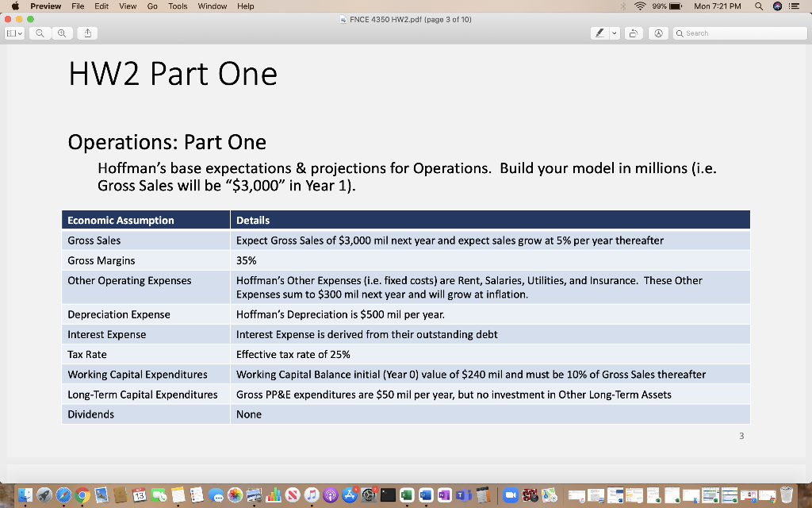Click the 'Dividends' row label

pos(90,414)
